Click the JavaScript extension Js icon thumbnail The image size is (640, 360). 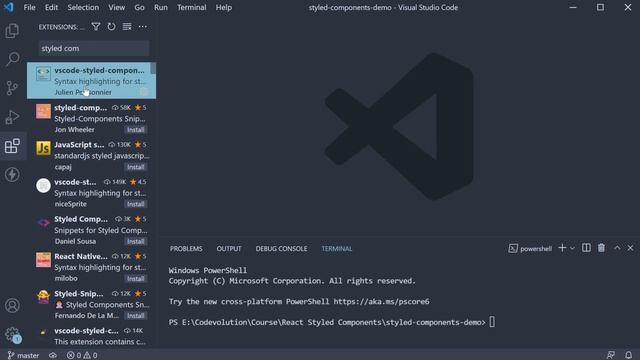pyautogui.click(x=43, y=148)
